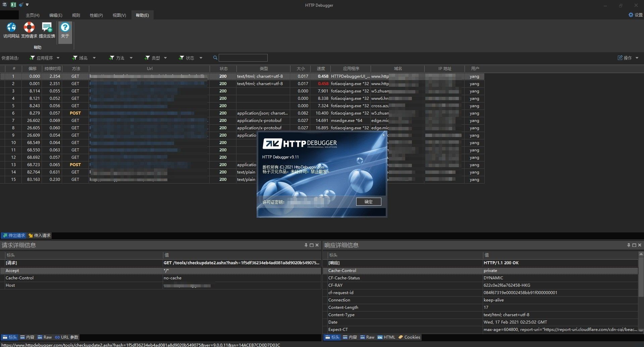Click the search magnifier icon in quick filter bar
Image resolution: width=644 pixels, height=347 pixels.
click(x=215, y=58)
